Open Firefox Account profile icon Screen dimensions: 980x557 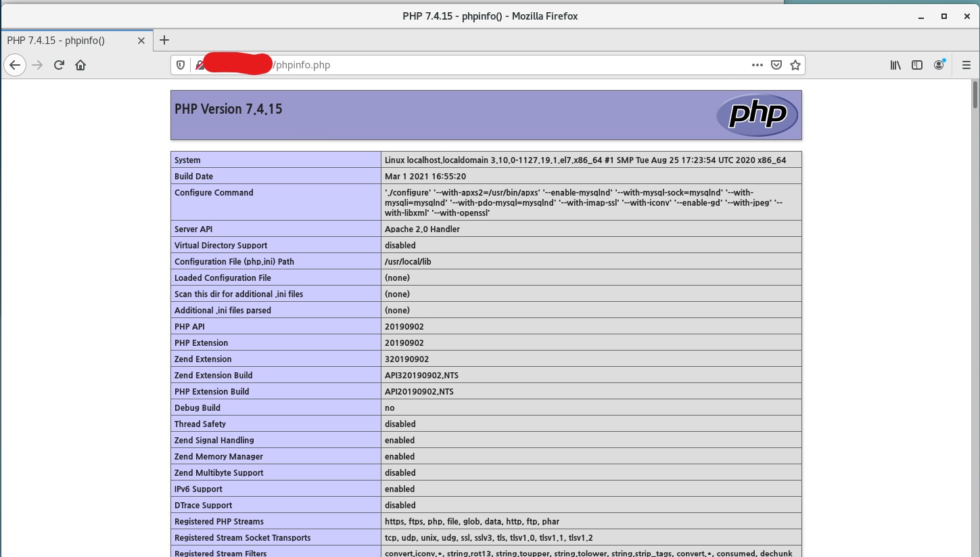939,65
